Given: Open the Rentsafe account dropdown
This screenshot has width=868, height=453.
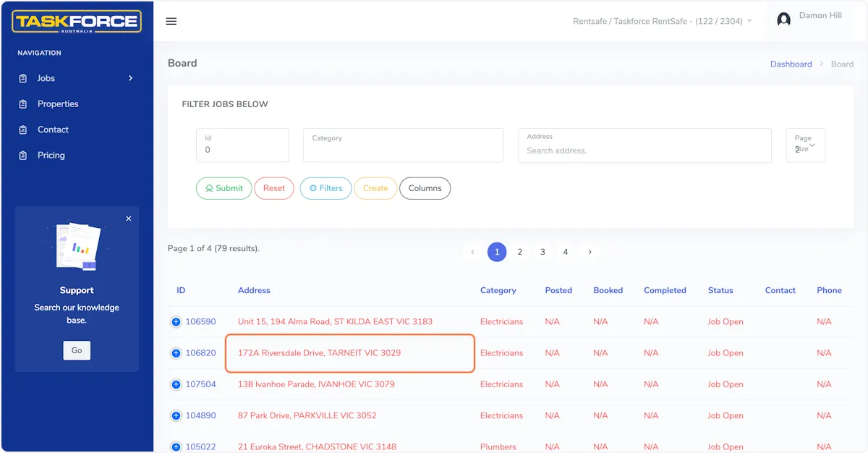Looking at the screenshot, I should (x=662, y=21).
